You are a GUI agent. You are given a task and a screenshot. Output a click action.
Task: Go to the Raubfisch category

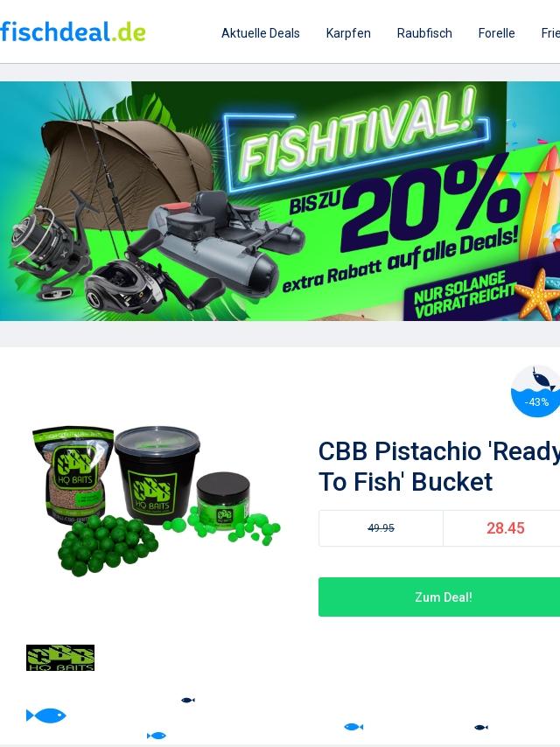pos(424,33)
